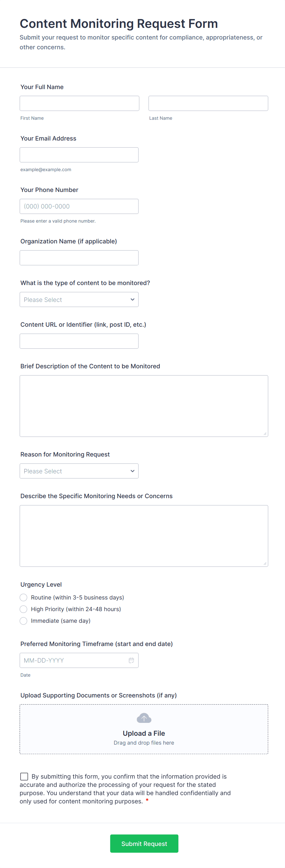Select Routine urgency level

point(23,597)
